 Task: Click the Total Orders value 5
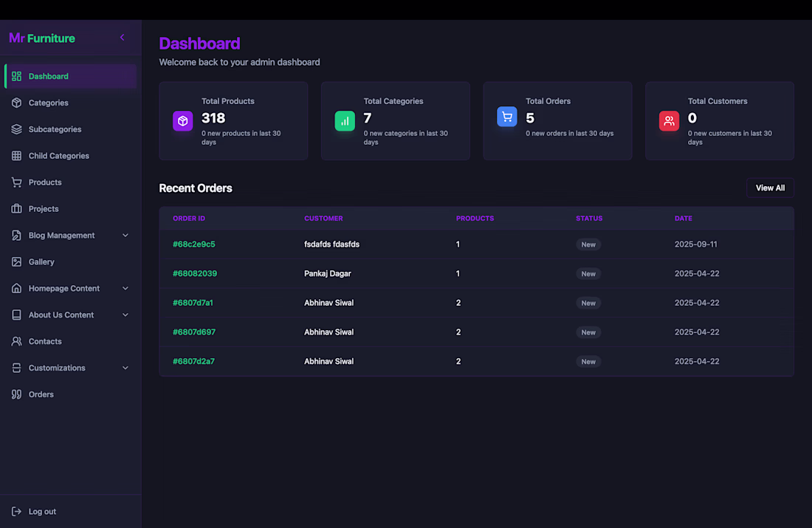pos(530,118)
